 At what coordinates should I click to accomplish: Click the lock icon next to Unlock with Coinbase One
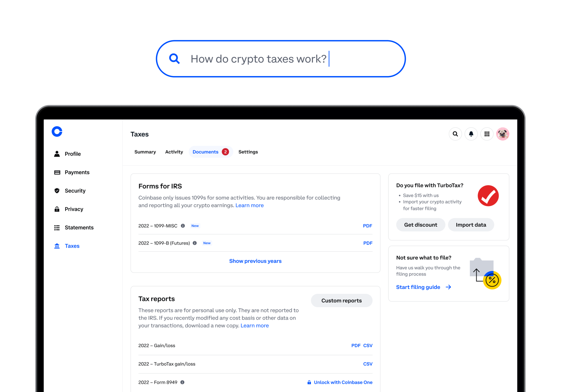(x=309, y=382)
